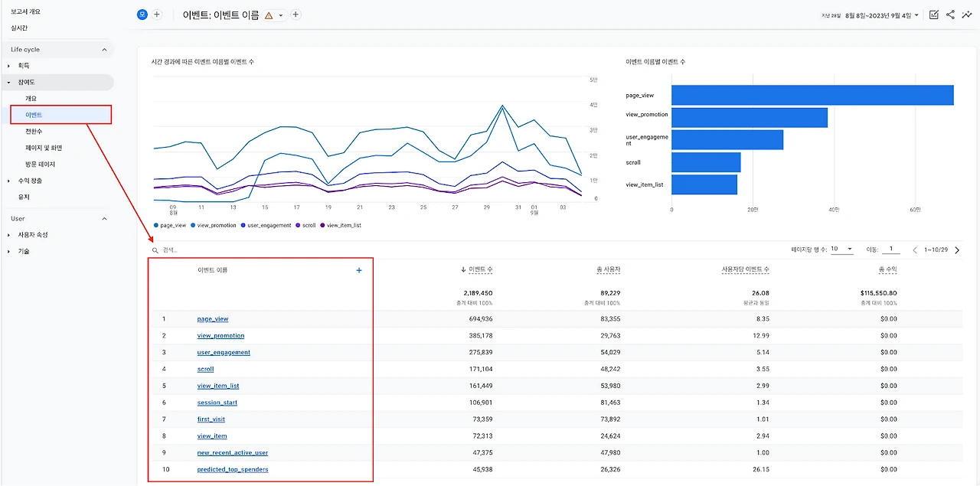980x486 pixels.
Task: Add a dimension column with blue plus
Action: 359,270
